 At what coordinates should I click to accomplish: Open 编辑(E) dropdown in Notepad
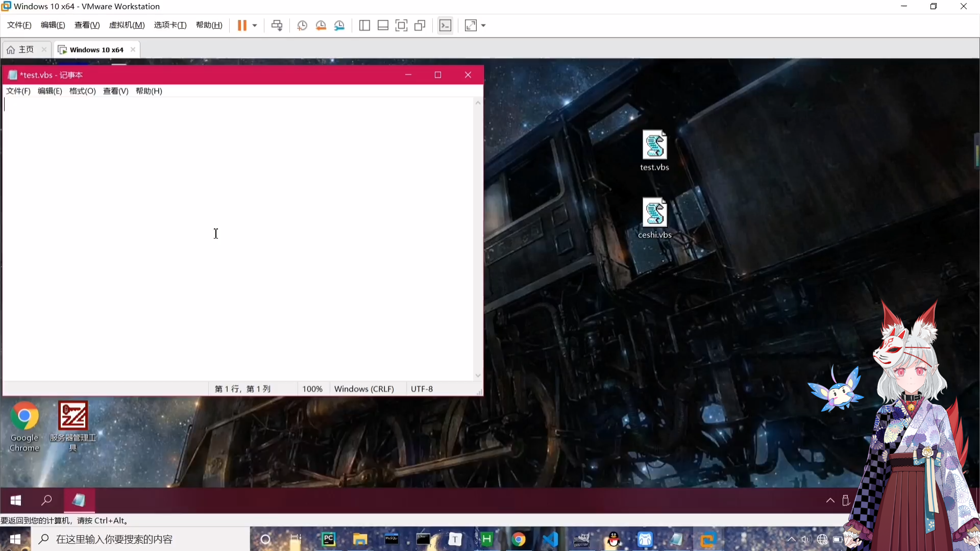click(49, 91)
